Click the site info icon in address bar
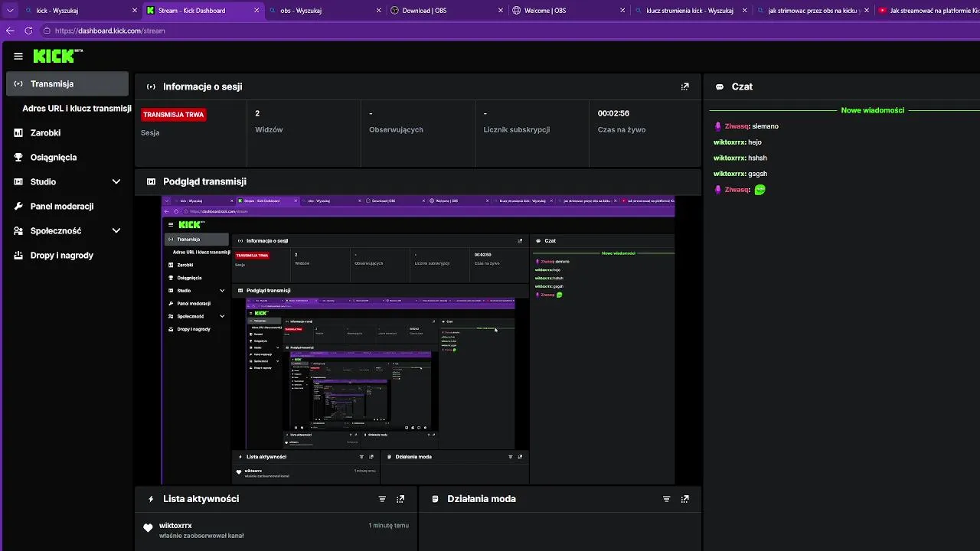This screenshot has height=551, width=980. coord(47,31)
